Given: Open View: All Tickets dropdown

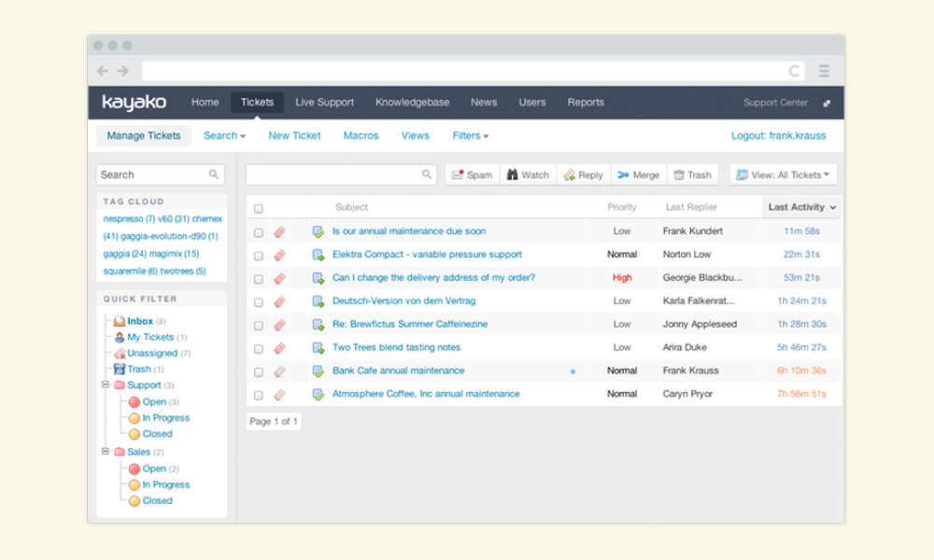Looking at the screenshot, I should [784, 175].
